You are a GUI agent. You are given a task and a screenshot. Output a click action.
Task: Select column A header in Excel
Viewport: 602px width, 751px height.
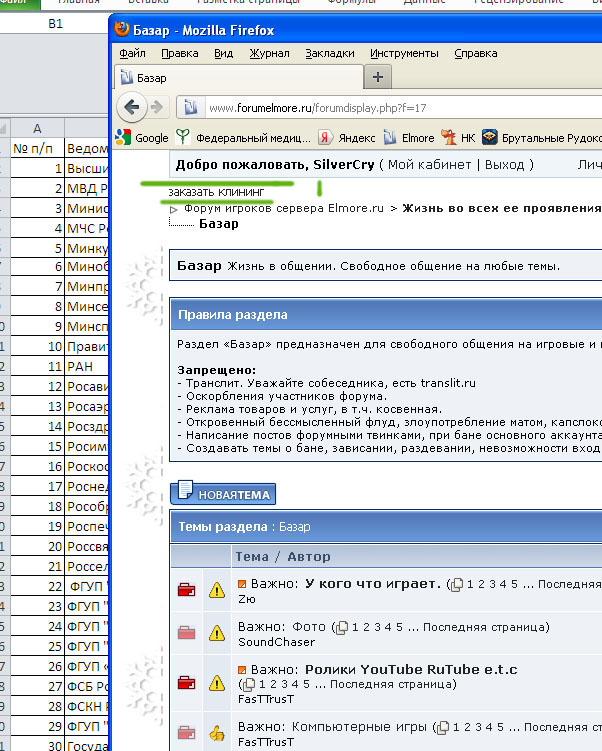pos(37,128)
